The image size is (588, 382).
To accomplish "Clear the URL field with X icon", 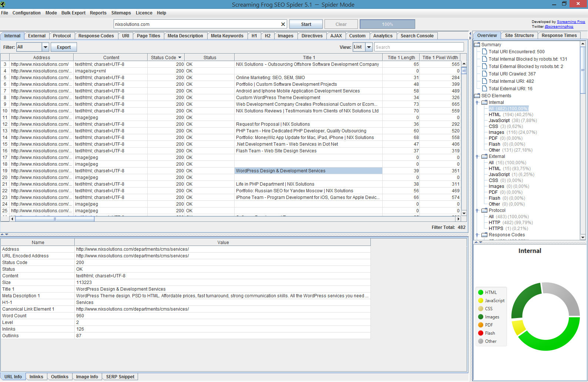I will (283, 24).
